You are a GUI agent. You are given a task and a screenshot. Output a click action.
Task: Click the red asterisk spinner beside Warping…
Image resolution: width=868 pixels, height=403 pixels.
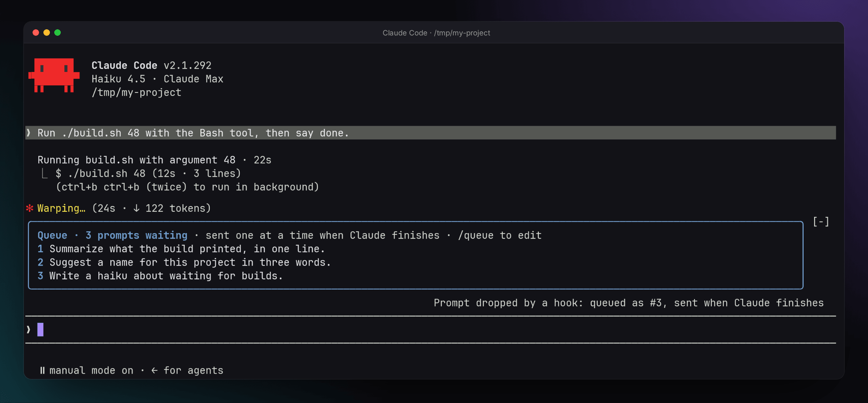(30, 208)
